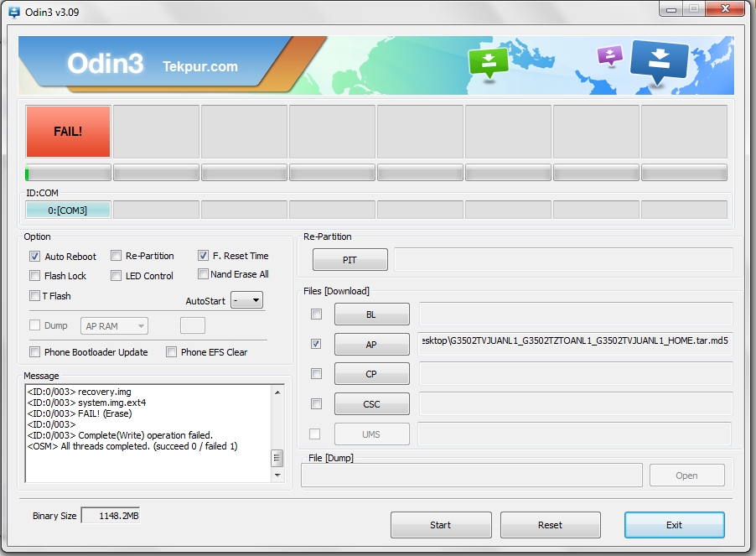Click the 'recovery.img' log line

pos(79,392)
